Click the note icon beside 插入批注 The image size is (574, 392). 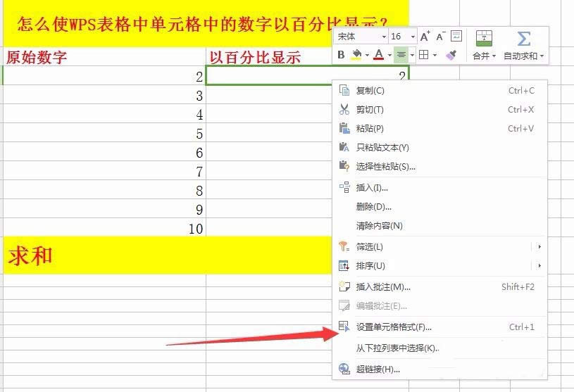(344, 286)
